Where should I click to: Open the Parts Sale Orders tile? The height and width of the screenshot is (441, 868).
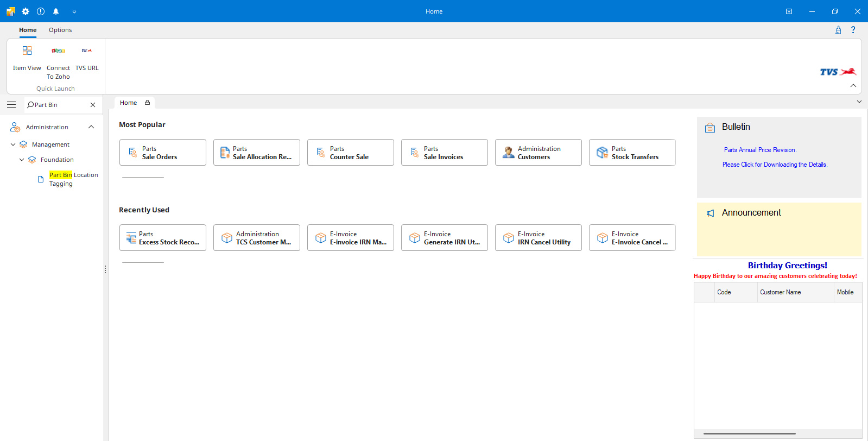tap(163, 153)
